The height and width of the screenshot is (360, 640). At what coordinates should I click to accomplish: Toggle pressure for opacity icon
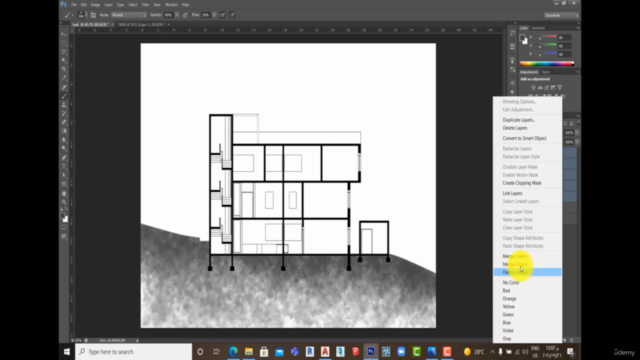pos(185,15)
